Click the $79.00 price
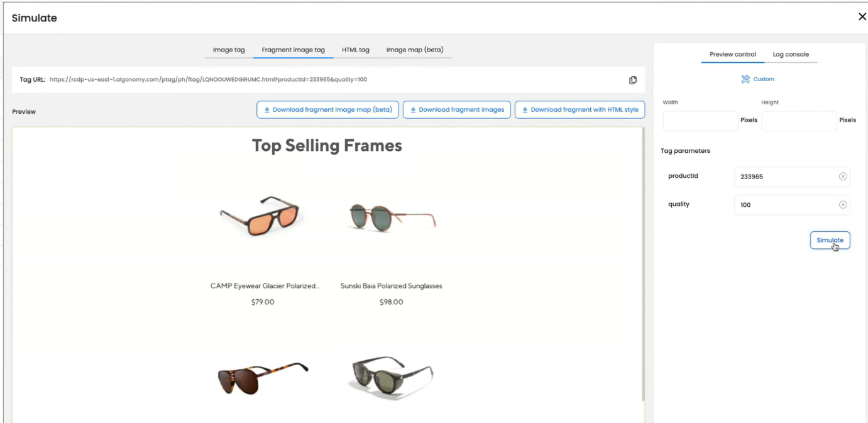Viewport: 868px width, 423px height. tap(263, 302)
